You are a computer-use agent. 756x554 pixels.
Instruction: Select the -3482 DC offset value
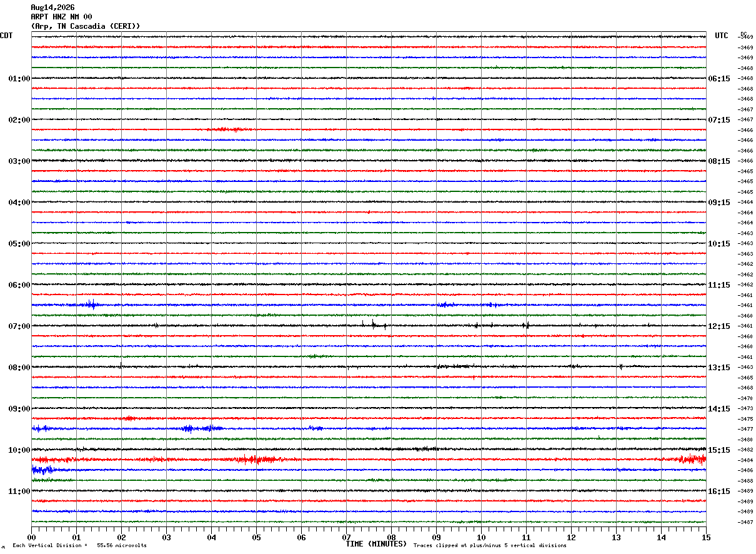click(746, 450)
